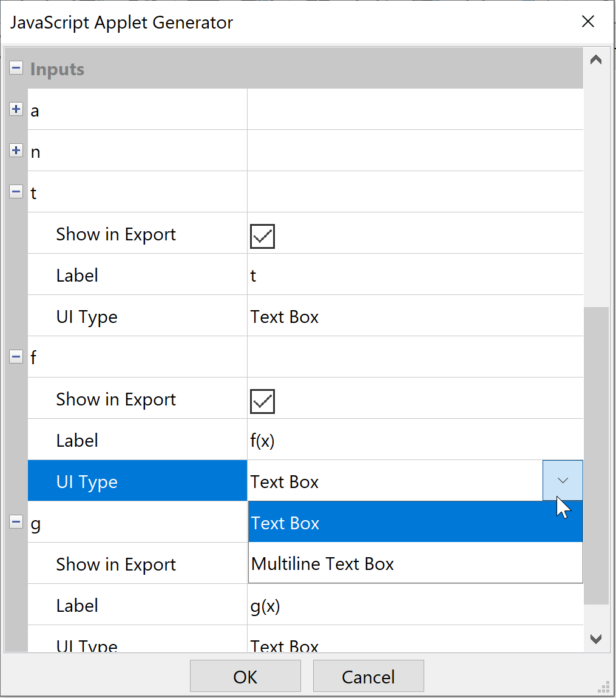
Task: Dismiss the dialog with Cancel
Action: click(368, 676)
